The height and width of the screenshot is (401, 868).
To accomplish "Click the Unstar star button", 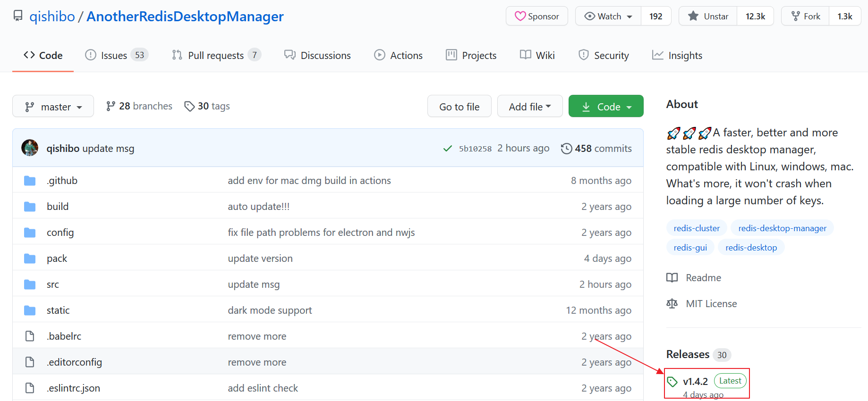I will coord(707,17).
